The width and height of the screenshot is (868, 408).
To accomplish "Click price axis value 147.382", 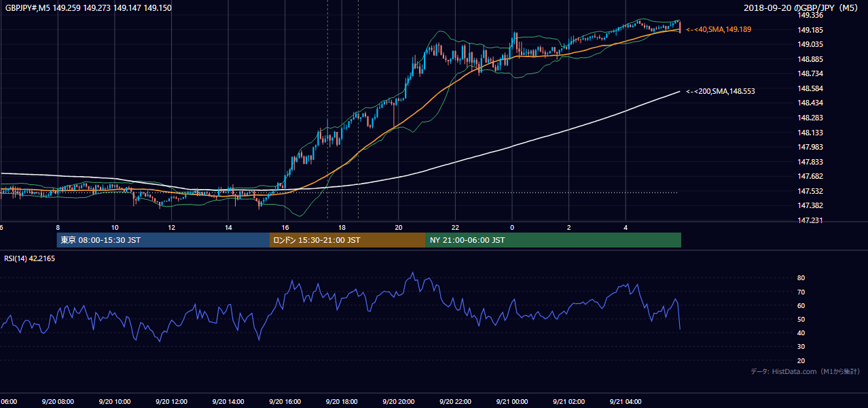I will point(810,205).
